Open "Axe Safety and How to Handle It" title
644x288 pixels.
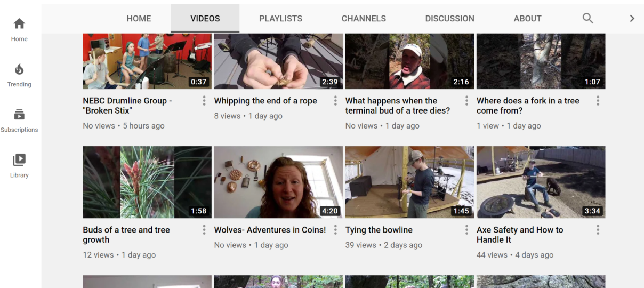pos(520,235)
